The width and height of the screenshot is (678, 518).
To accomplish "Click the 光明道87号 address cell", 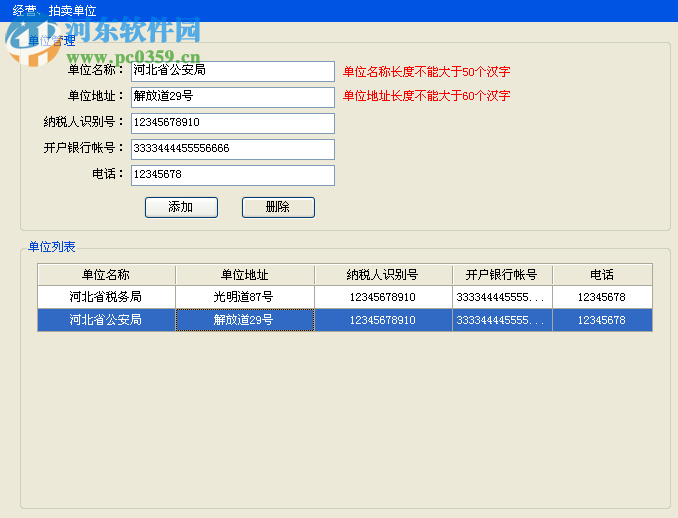I will pos(245,297).
